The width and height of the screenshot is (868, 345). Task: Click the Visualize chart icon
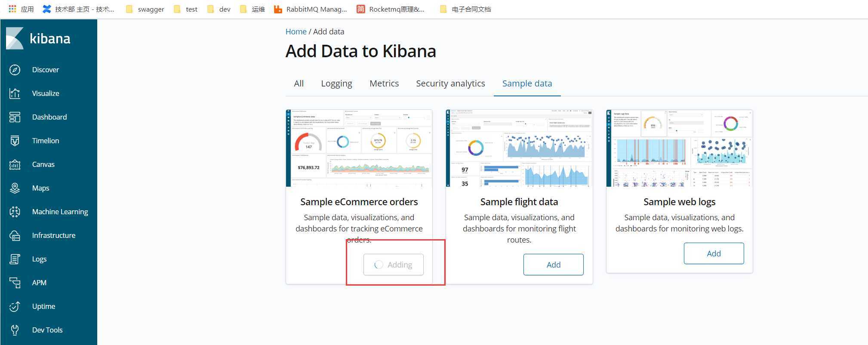tap(15, 93)
